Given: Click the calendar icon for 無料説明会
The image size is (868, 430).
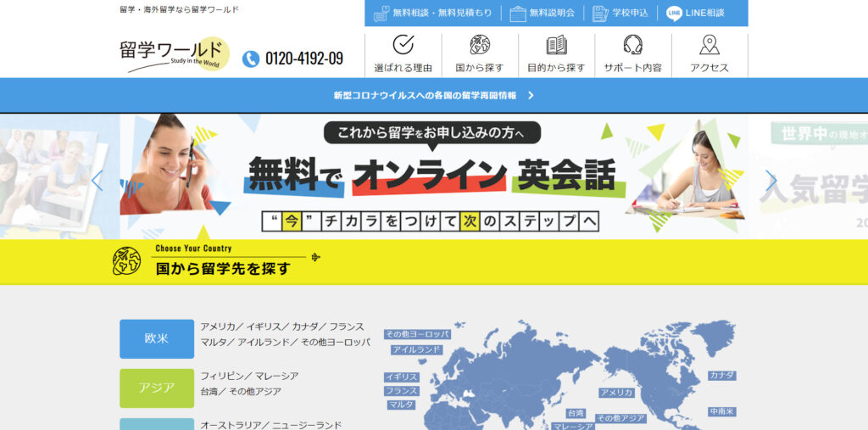Looking at the screenshot, I should click(x=518, y=14).
